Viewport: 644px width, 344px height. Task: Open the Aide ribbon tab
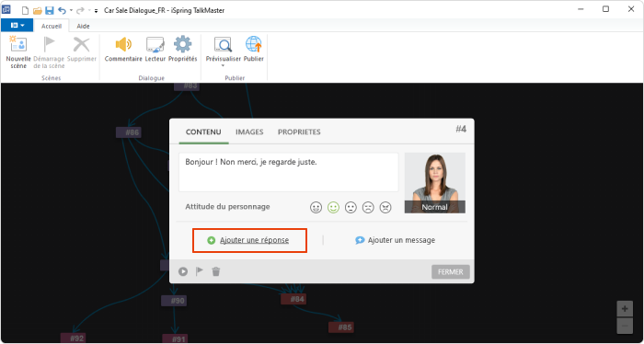pos(83,26)
